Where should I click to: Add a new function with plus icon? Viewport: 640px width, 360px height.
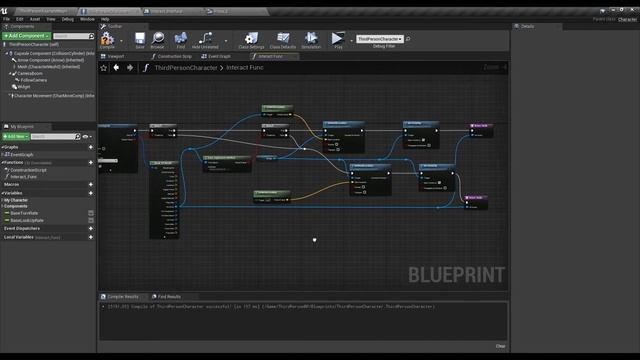point(91,162)
